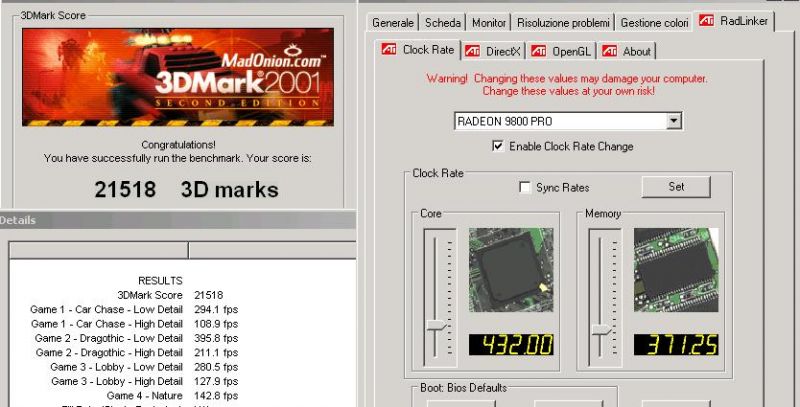The width and height of the screenshot is (800, 407).
Task: Click the Core GPU chip image
Action: click(511, 270)
